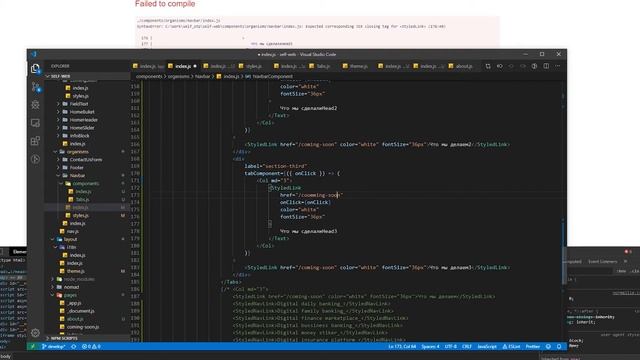
Task: Expand the NPM SCRIPTS section
Action: pos(64,338)
